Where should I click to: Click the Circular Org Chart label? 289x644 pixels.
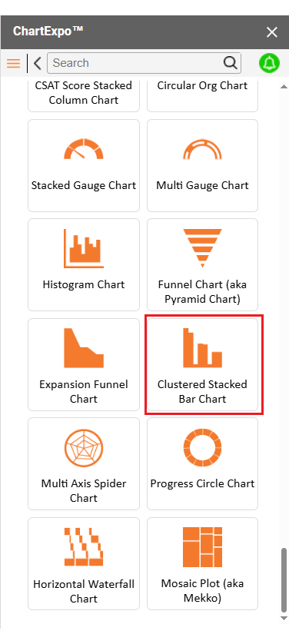(x=202, y=86)
